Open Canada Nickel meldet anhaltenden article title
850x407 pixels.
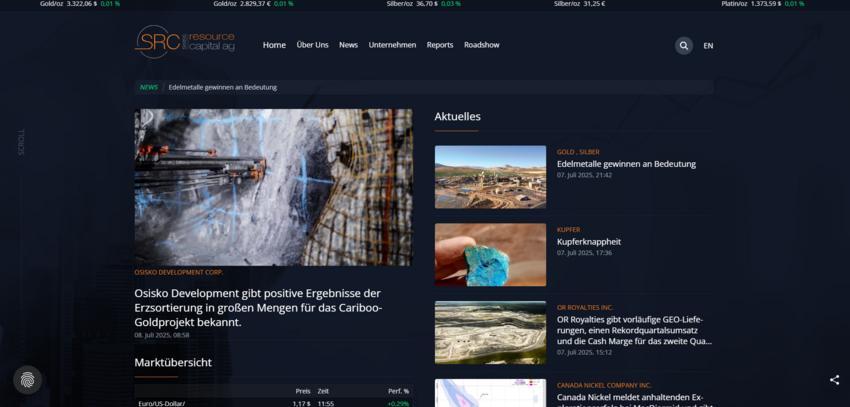(x=634, y=399)
